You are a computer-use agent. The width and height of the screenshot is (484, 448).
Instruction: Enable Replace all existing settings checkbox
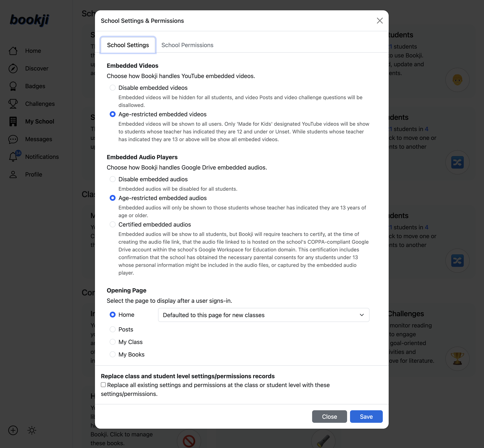click(x=103, y=384)
